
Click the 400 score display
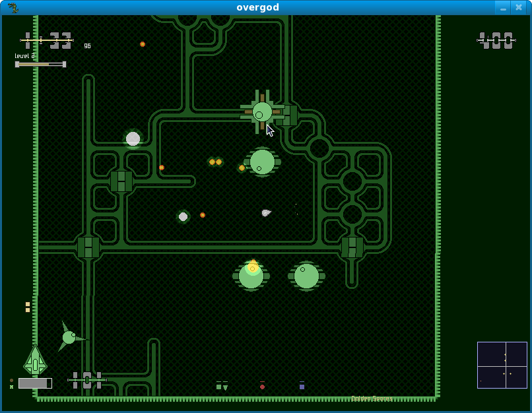pos(496,40)
